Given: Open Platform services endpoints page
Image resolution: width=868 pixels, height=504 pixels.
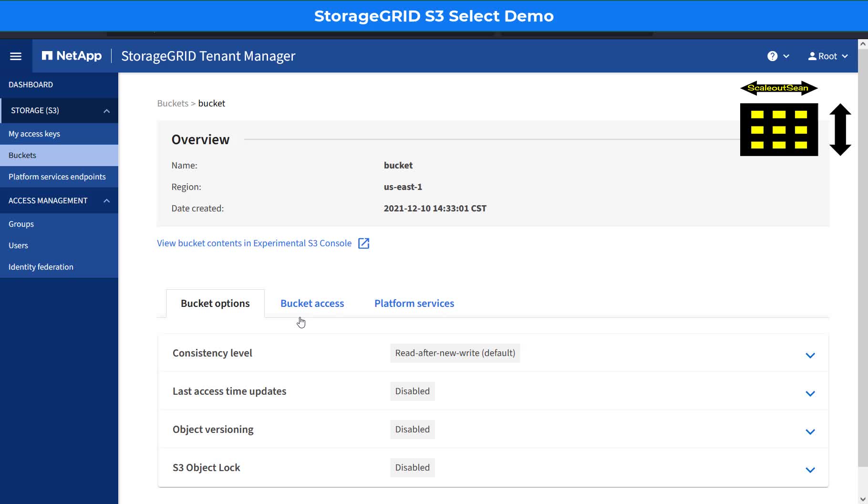Looking at the screenshot, I should (x=59, y=177).
